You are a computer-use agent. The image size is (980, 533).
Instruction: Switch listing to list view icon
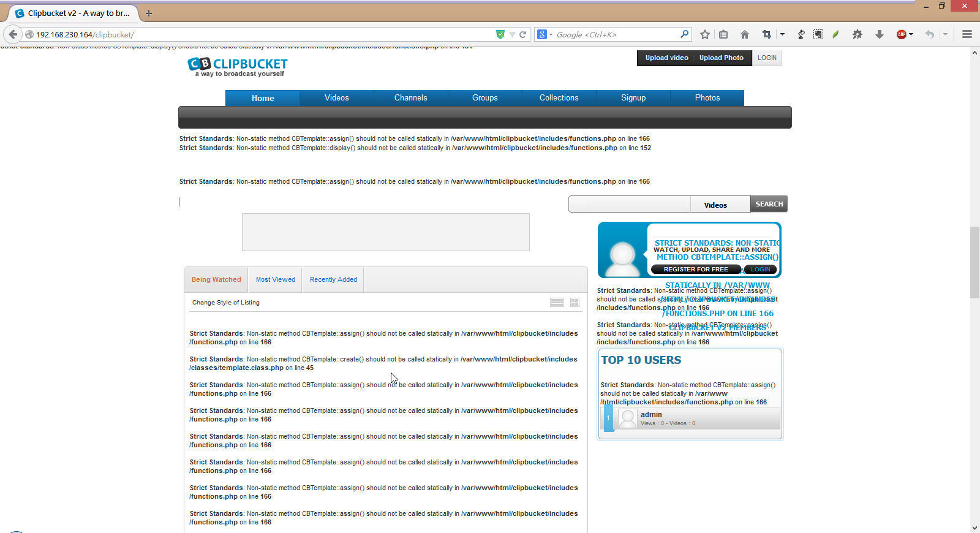557,303
